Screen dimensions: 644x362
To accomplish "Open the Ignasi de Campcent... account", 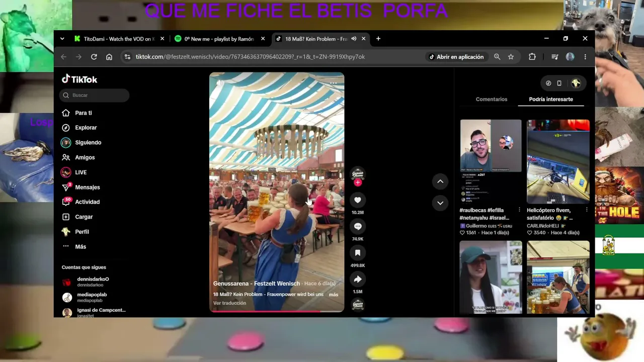I will [94, 312].
